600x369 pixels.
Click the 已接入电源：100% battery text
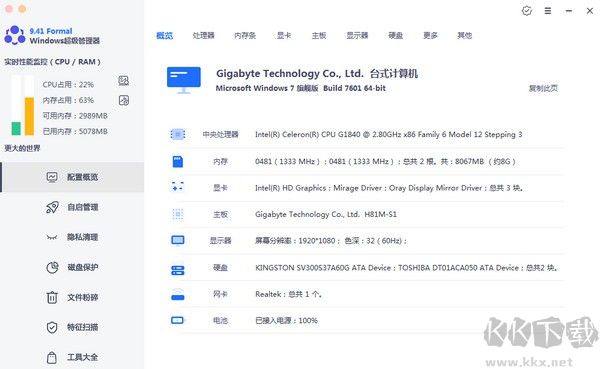coord(287,320)
